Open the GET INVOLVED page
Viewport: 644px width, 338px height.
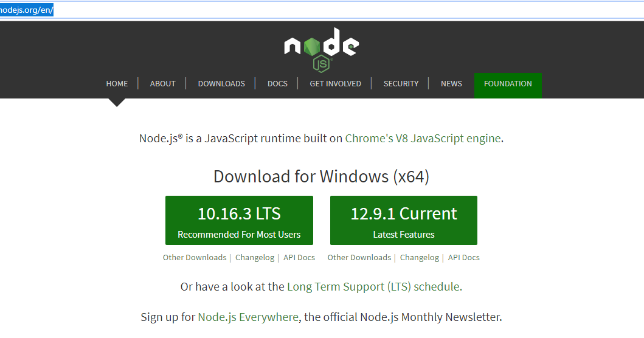(336, 84)
